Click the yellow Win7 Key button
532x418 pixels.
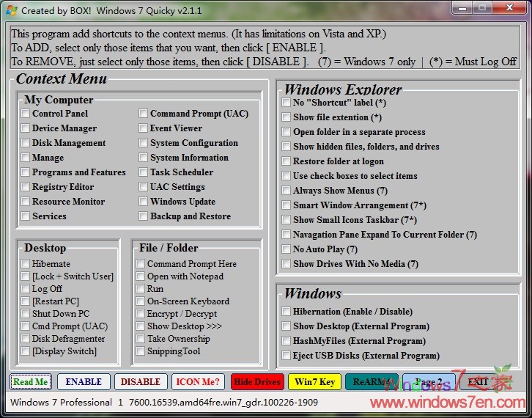[314, 381]
